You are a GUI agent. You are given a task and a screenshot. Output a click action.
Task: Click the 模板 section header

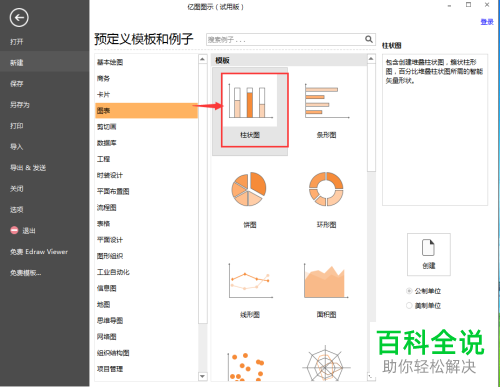(x=223, y=61)
